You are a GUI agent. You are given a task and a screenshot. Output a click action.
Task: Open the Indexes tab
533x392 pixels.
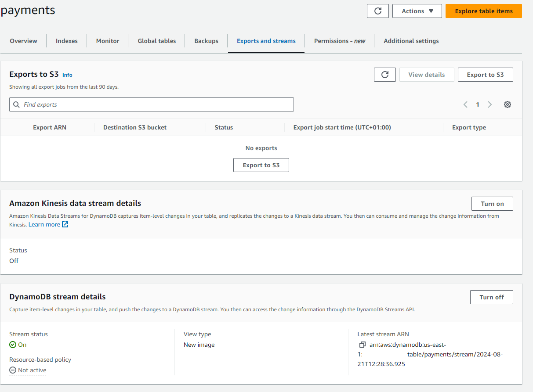tap(67, 41)
